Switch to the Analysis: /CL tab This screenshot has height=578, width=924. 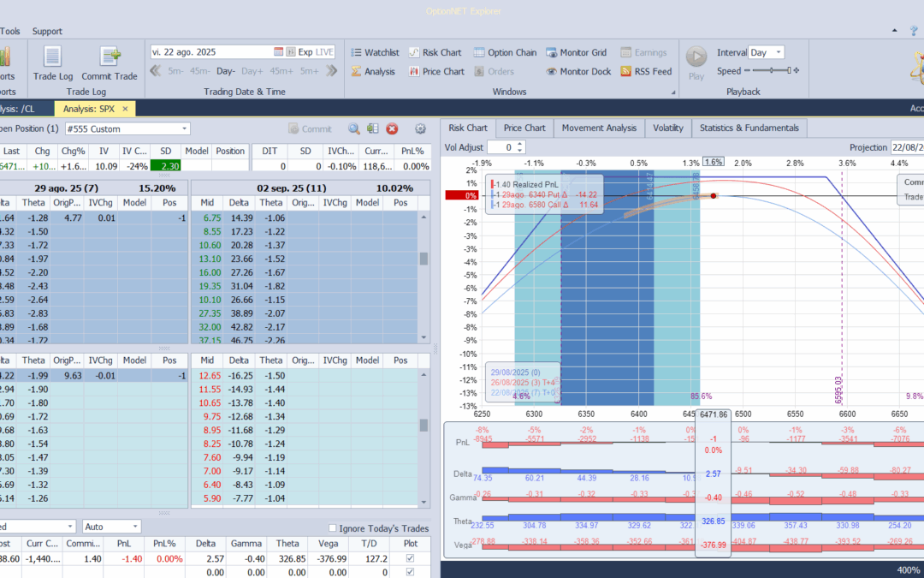18,109
